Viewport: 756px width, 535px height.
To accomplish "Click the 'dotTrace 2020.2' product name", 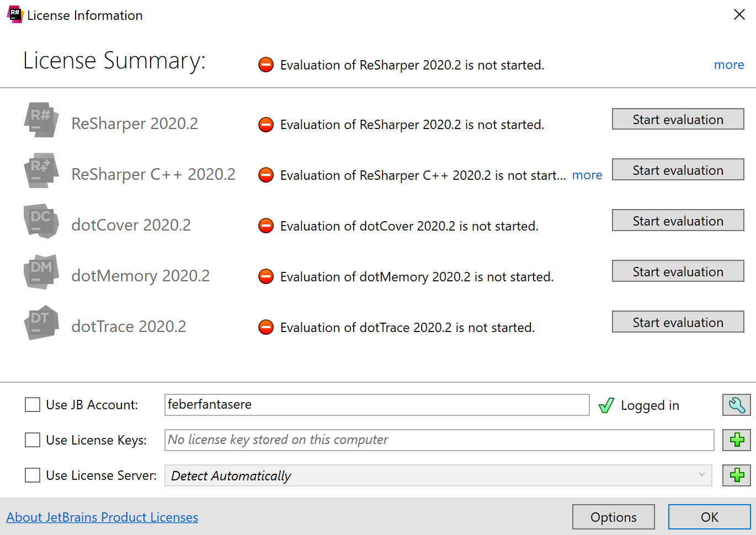I will click(129, 327).
